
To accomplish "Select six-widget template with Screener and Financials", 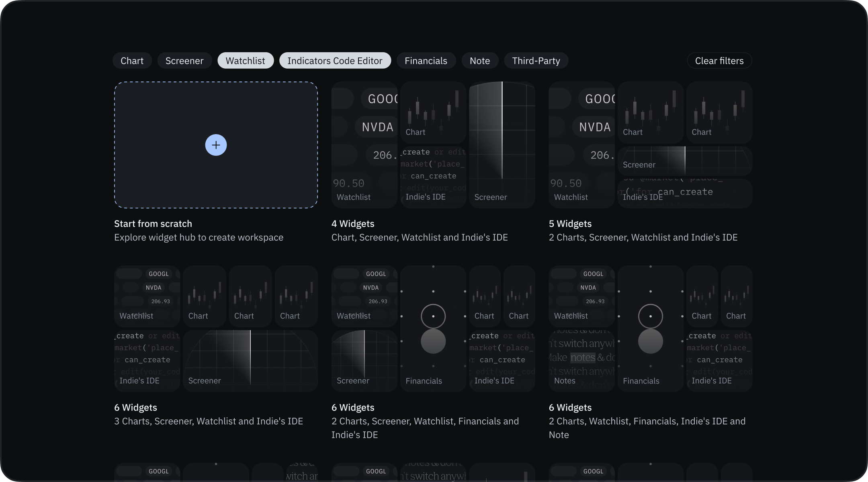I will pyautogui.click(x=433, y=329).
